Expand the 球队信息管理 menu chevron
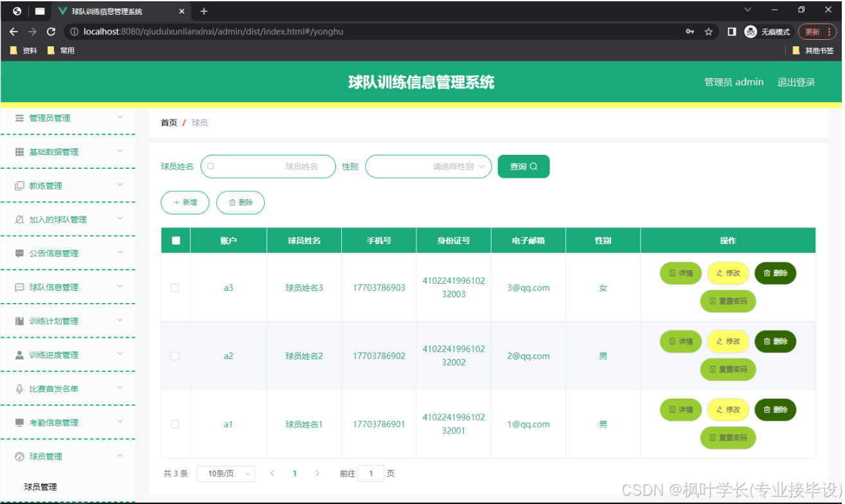 (120, 286)
